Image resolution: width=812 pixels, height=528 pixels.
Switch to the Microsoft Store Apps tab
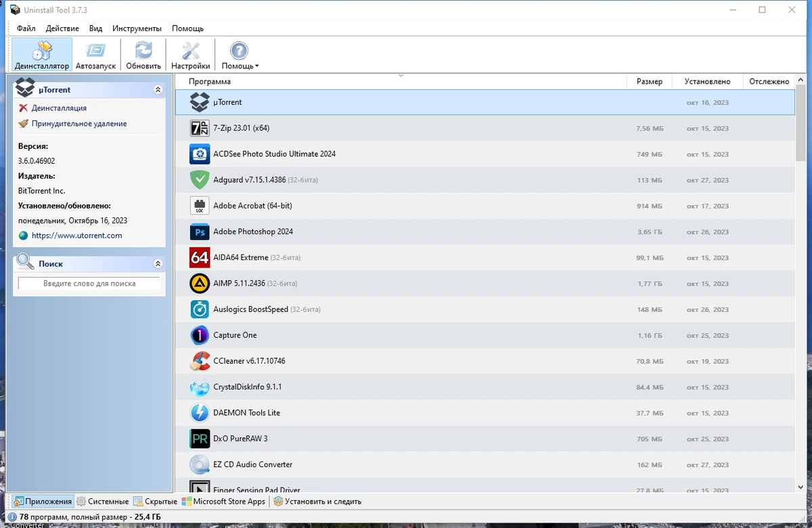coord(224,502)
